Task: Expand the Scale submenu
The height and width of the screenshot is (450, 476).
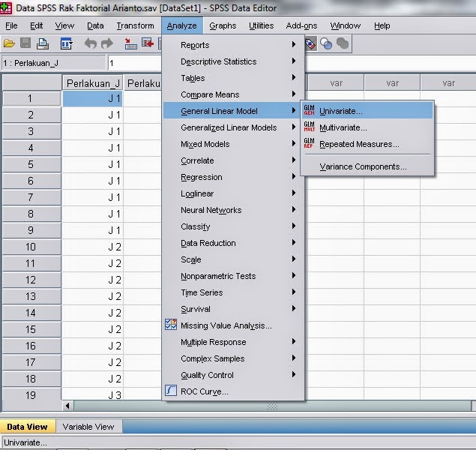Action: click(x=233, y=259)
